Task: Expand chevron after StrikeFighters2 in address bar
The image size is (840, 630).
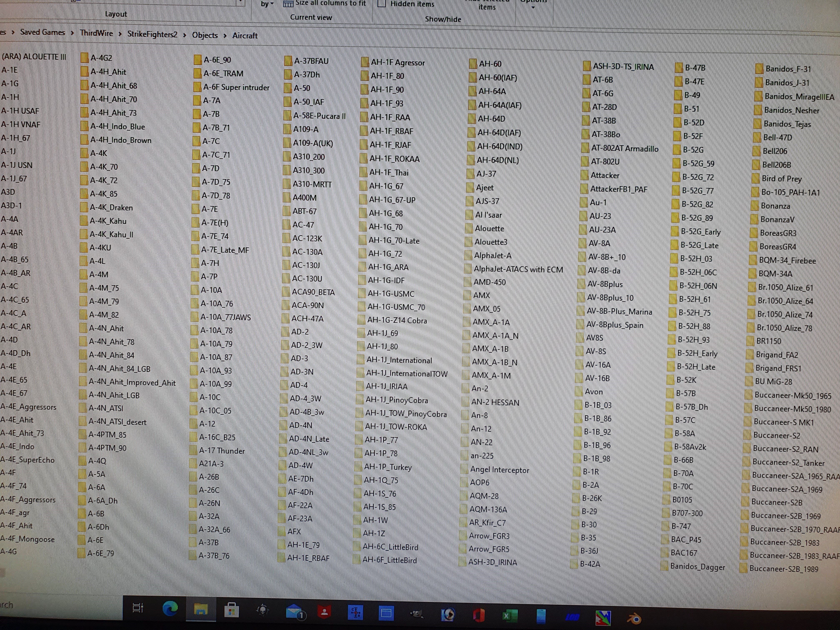Action: pos(185,35)
